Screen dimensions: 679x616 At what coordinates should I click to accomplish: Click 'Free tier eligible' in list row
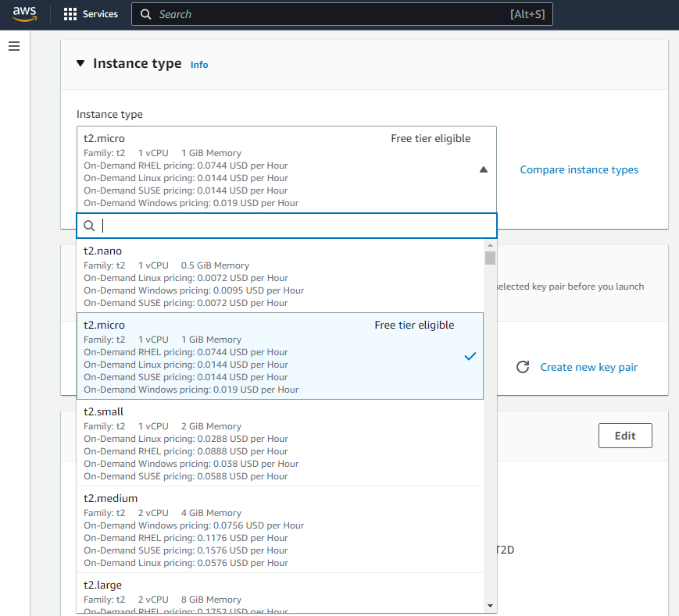[x=414, y=325]
